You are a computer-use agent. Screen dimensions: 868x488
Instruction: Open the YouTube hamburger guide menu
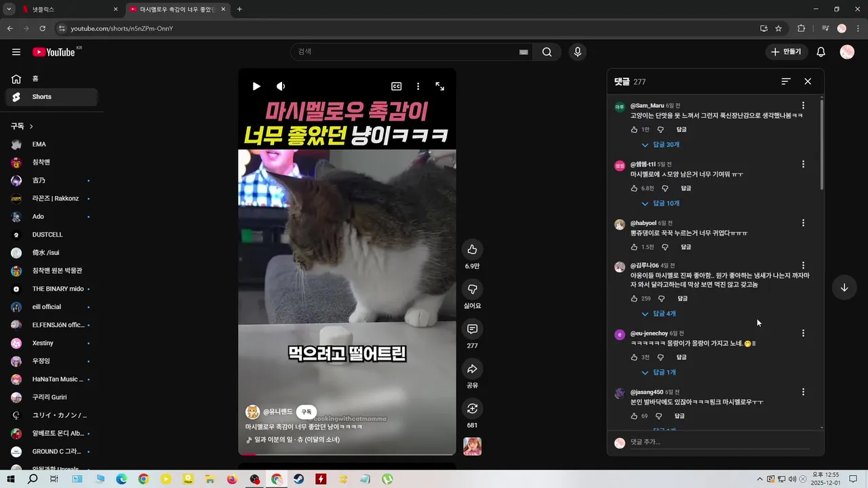16,52
